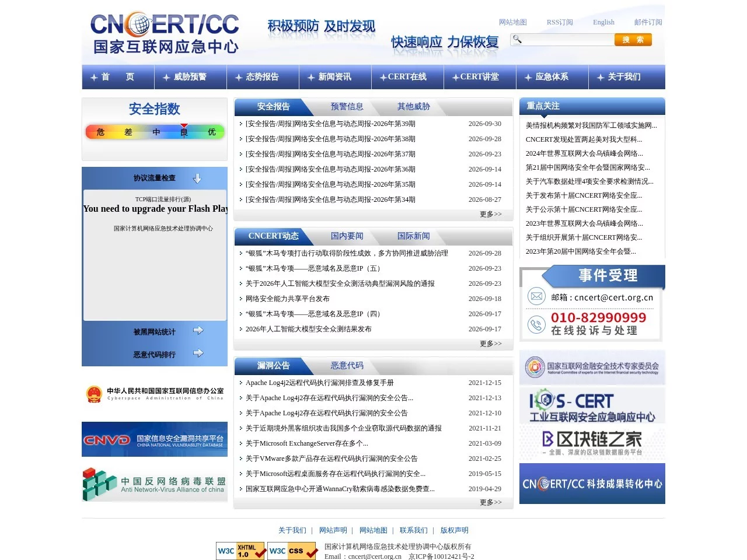Open the weekly report 2026年第39期
This screenshot has height=560, width=747.
[x=330, y=124]
